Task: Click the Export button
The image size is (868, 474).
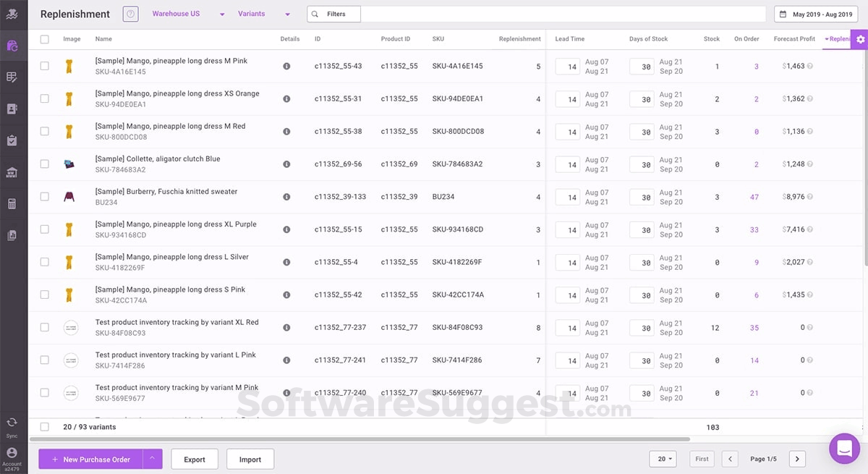Action: [194, 458]
